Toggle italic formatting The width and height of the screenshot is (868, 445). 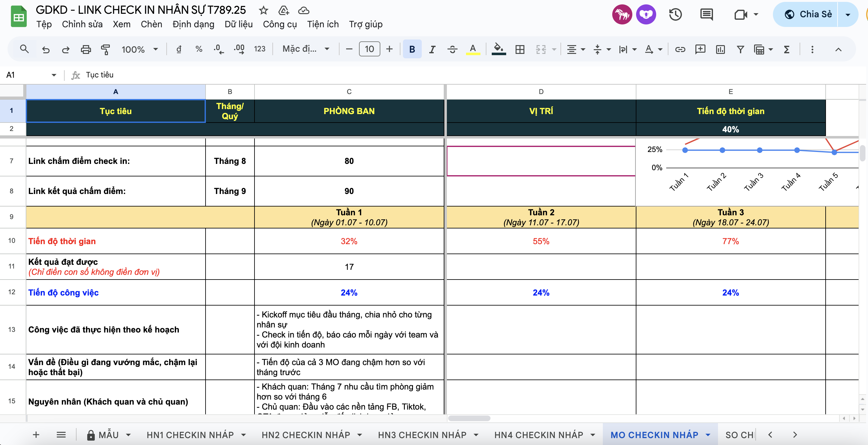point(432,50)
